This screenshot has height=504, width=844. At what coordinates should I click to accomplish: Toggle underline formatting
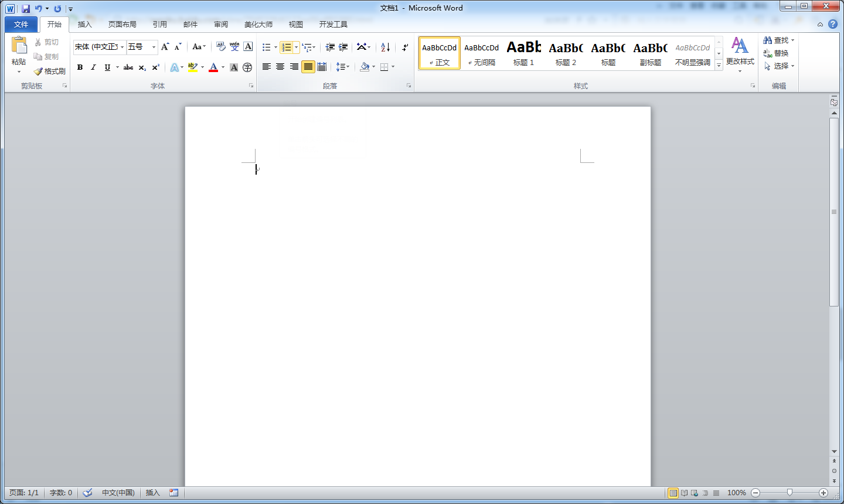tap(107, 67)
